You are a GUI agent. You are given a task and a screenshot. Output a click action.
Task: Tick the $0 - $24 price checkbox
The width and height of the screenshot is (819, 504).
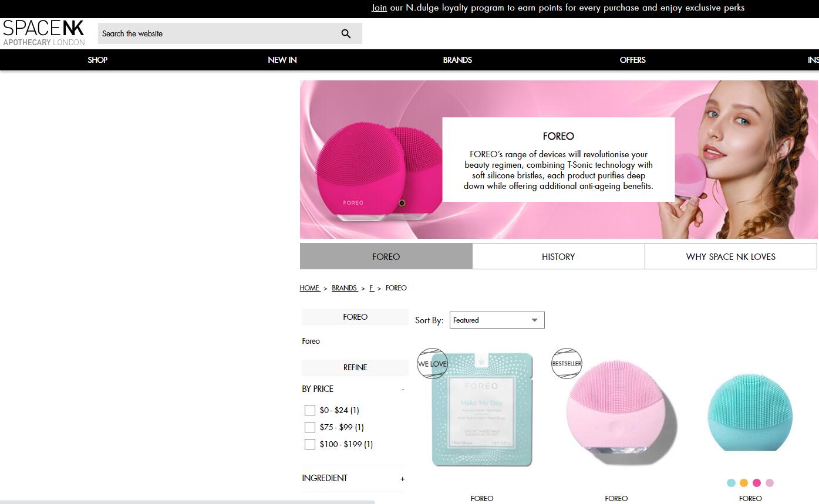(310, 410)
